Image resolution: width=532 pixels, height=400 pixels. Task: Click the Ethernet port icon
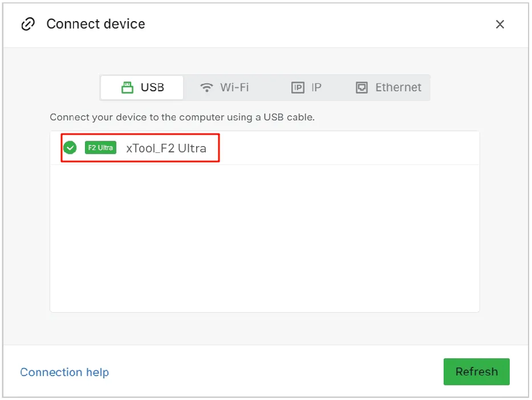tap(362, 87)
